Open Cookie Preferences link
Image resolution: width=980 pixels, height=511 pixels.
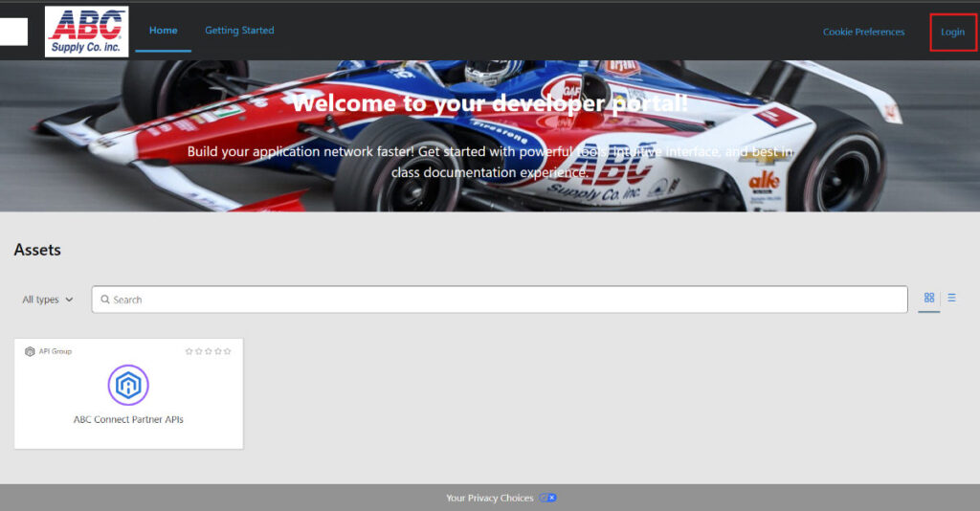863,32
